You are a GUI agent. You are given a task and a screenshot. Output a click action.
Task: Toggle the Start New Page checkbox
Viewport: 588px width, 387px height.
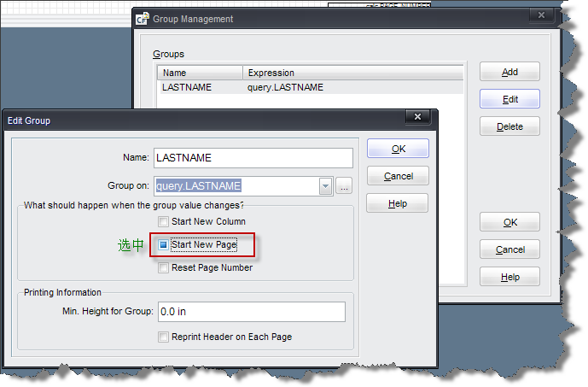click(x=163, y=244)
